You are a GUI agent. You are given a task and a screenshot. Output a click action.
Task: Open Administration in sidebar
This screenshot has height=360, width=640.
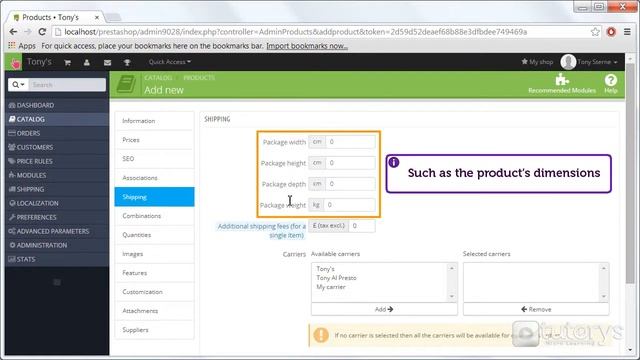pyautogui.click(x=57, y=245)
